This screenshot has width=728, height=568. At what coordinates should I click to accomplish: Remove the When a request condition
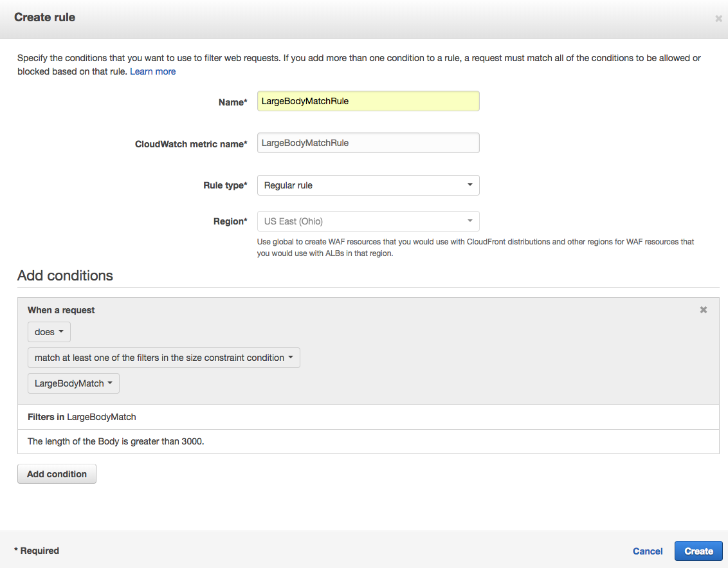[x=704, y=310]
